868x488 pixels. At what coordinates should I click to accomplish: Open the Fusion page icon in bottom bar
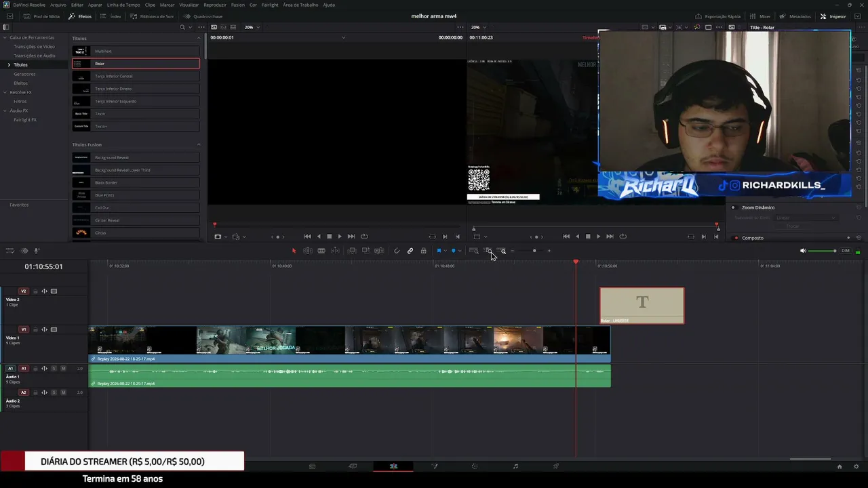434,466
